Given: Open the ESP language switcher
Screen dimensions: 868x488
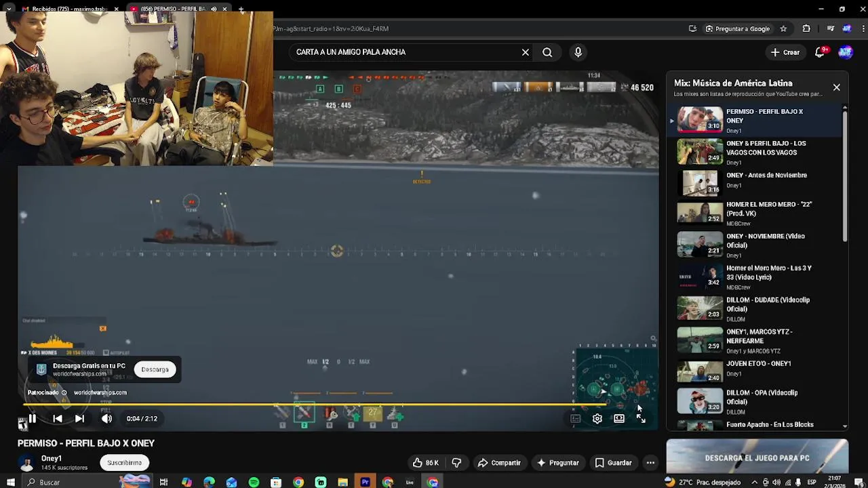Looking at the screenshot, I should pos(812,482).
